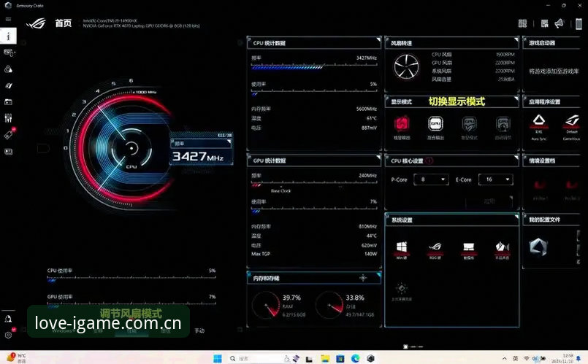
Task: Open Aura Sync from the sidebar
Action: click(8, 69)
